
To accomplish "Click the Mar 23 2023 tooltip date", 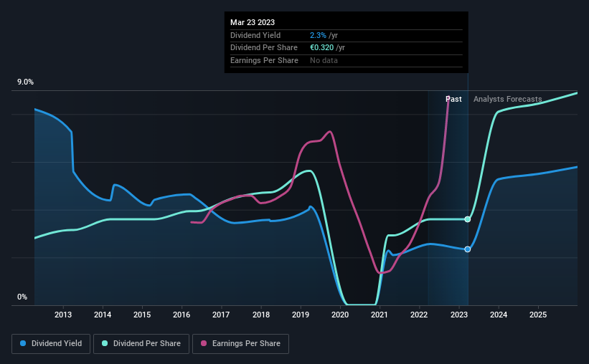I will coord(253,22).
